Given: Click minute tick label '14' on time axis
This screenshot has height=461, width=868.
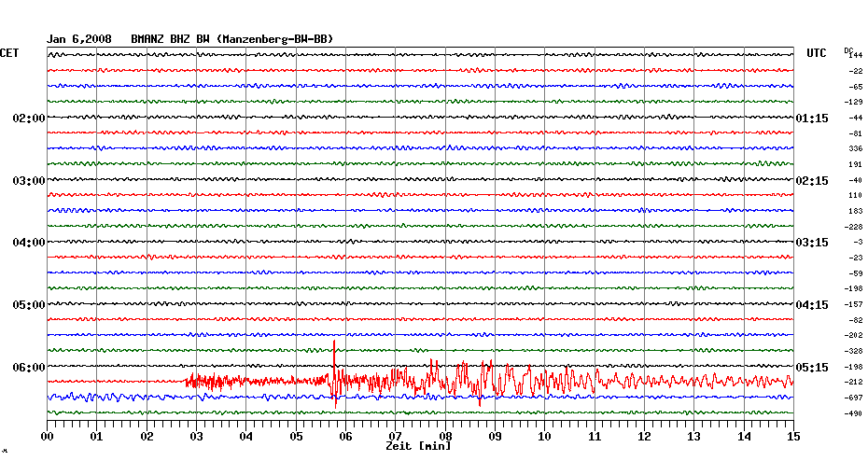Looking at the screenshot, I should (744, 437).
